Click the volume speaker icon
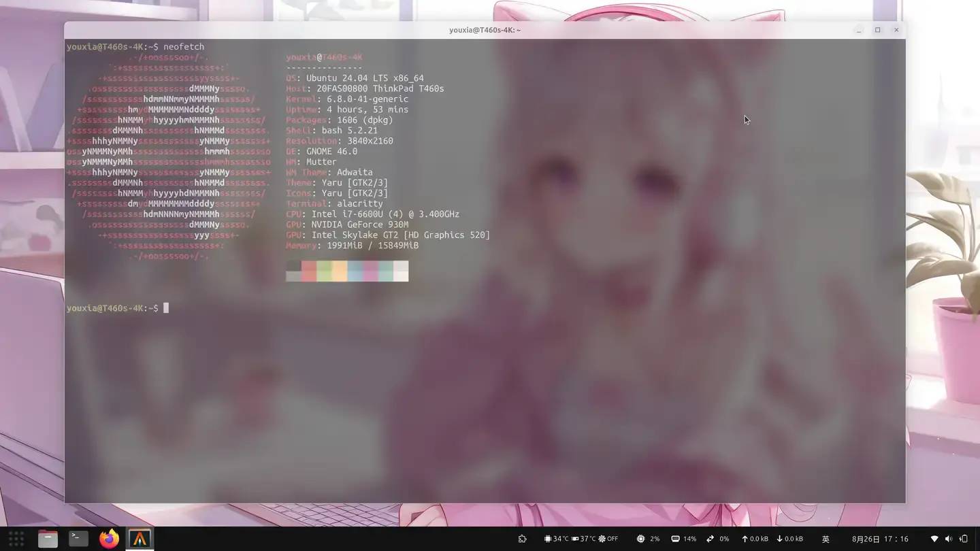 (x=949, y=539)
